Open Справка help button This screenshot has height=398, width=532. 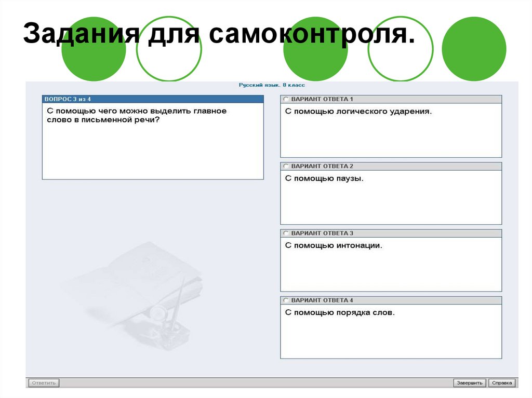[501, 382]
